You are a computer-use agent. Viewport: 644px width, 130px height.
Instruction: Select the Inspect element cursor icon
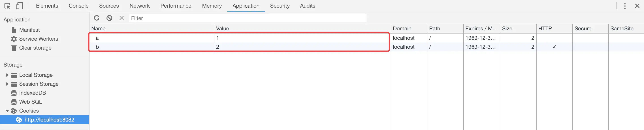point(8,6)
